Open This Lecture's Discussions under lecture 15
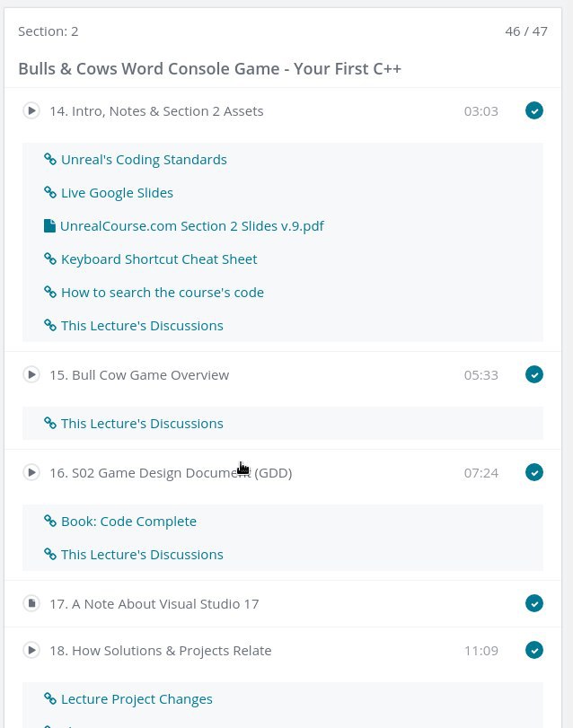The height and width of the screenshot is (728, 573). click(142, 424)
